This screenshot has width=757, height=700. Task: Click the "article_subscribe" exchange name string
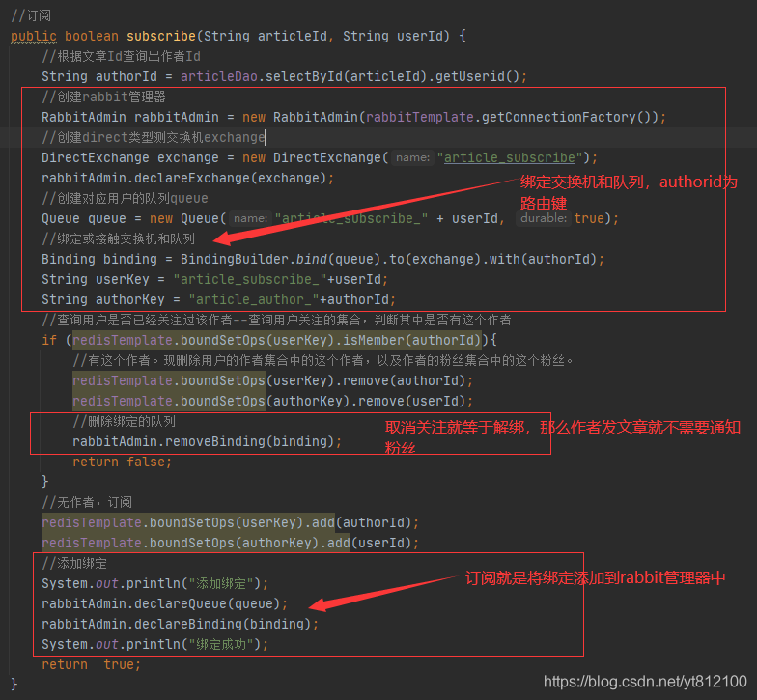coord(510,158)
